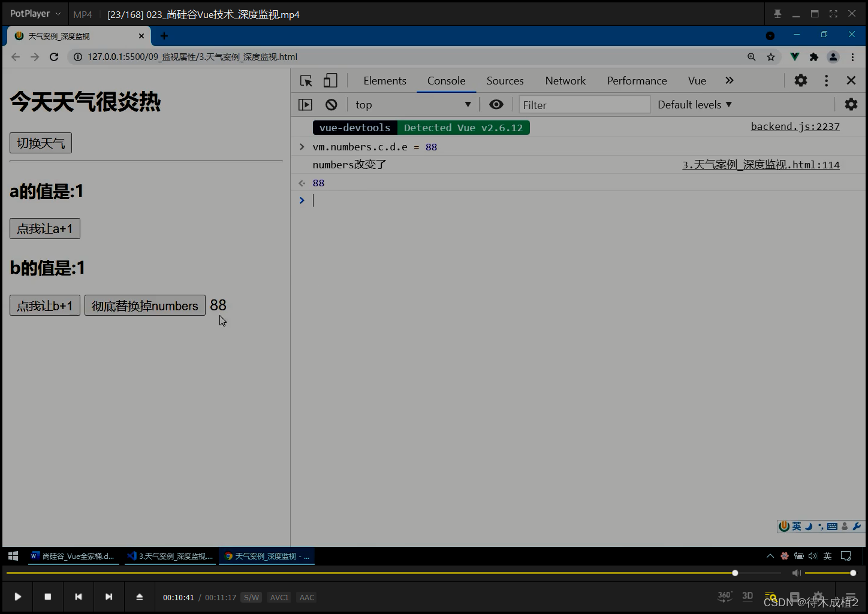This screenshot has height=614, width=868.
Task: Open the Chrome three-dot menu
Action: (x=852, y=57)
